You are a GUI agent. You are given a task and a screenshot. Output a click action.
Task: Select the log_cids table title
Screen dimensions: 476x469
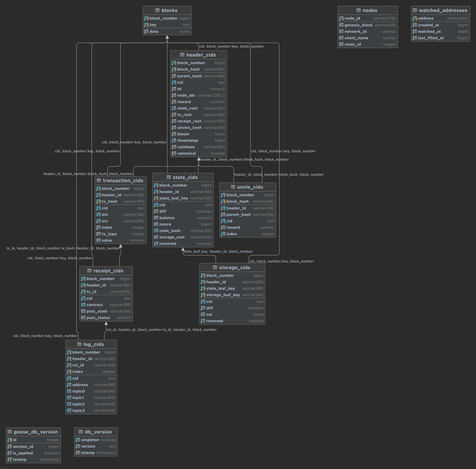94,344
